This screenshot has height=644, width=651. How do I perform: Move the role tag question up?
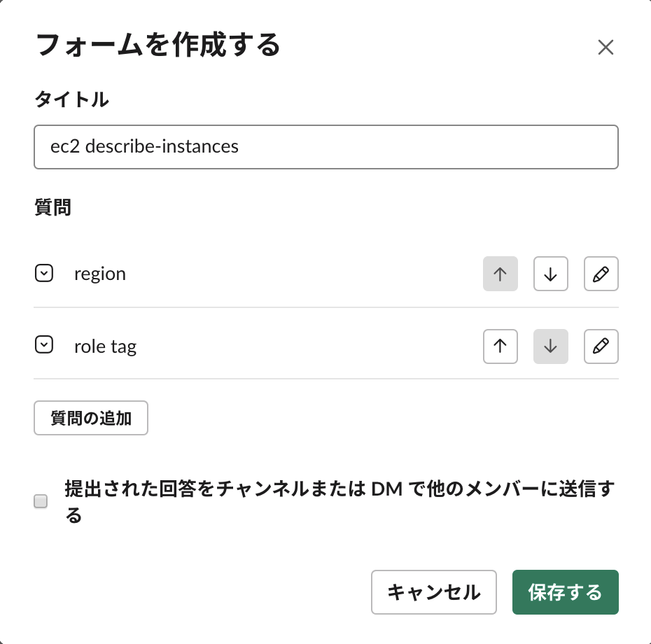(x=500, y=346)
